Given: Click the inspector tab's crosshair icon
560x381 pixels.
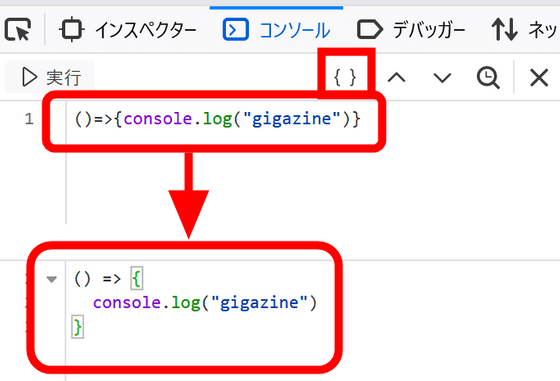Looking at the screenshot, I should pos(71,29).
